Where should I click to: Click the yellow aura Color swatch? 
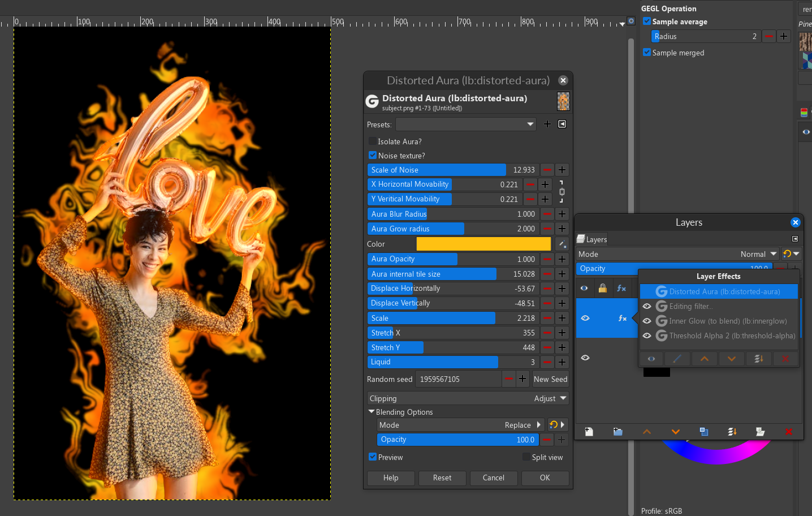pyautogui.click(x=483, y=244)
